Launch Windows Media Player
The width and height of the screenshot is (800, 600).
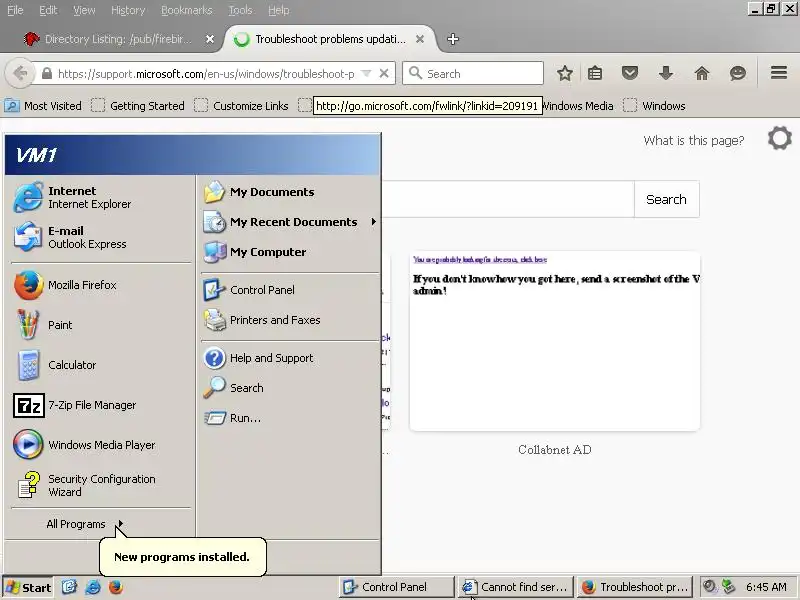click(101, 445)
